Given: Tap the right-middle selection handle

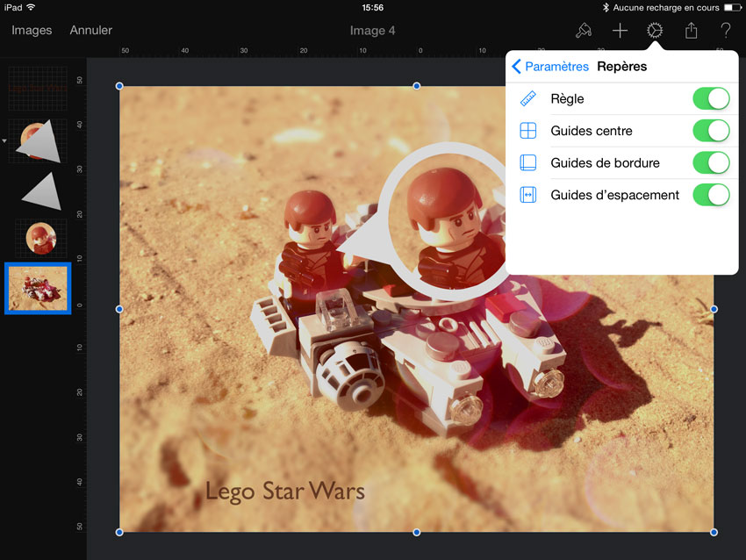Looking at the screenshot, I should pyautogui.click(x=714, y=309).
